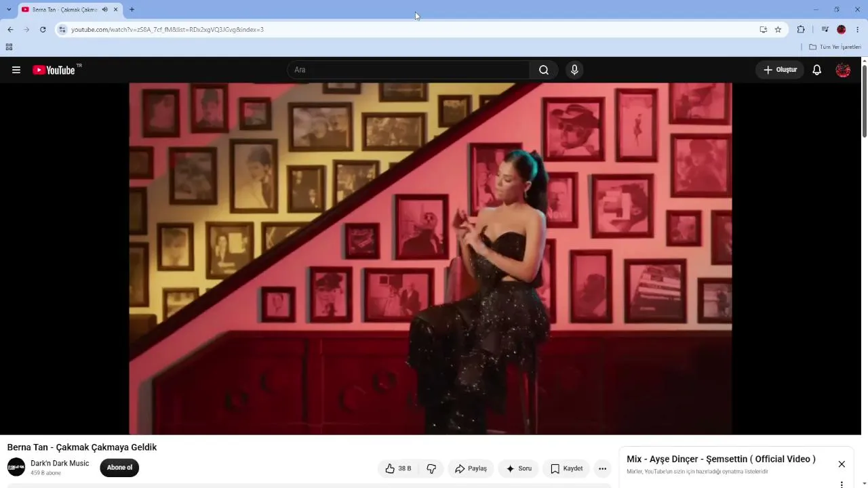Viewport: 868px width, 488px height.
Task: Save the video with Kaydet
Action: point(566,468)
